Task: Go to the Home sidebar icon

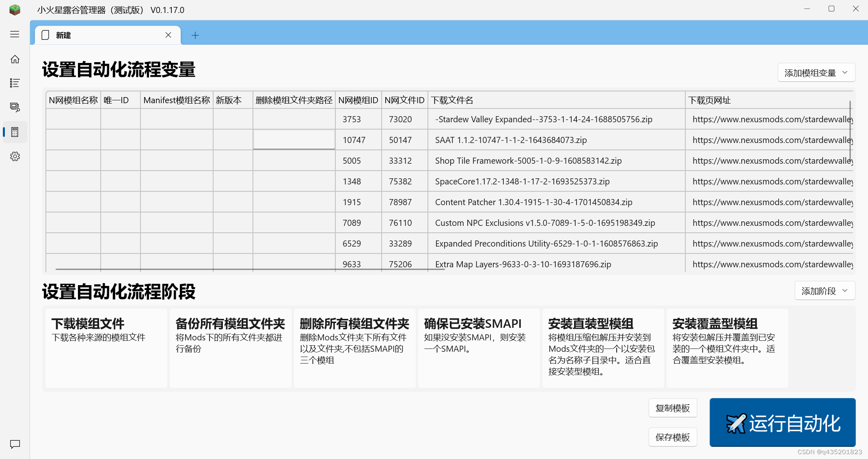Action: tap(15, 59)
